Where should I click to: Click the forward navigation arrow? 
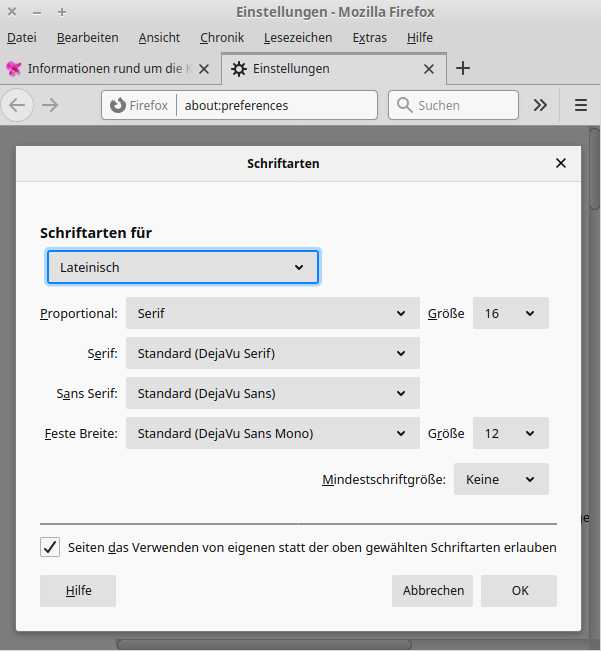click(x=50, y=105)
